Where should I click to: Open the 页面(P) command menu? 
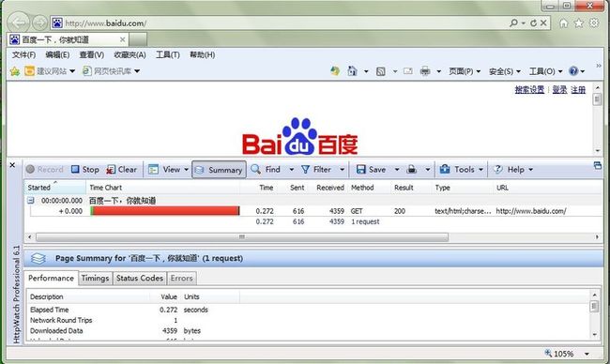[465, 71]
